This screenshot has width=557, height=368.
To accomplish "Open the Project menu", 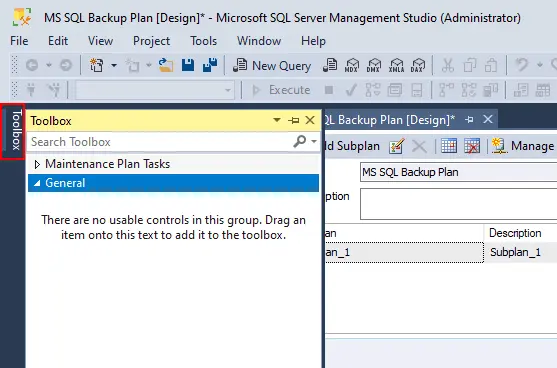I will tap(151, 41).
